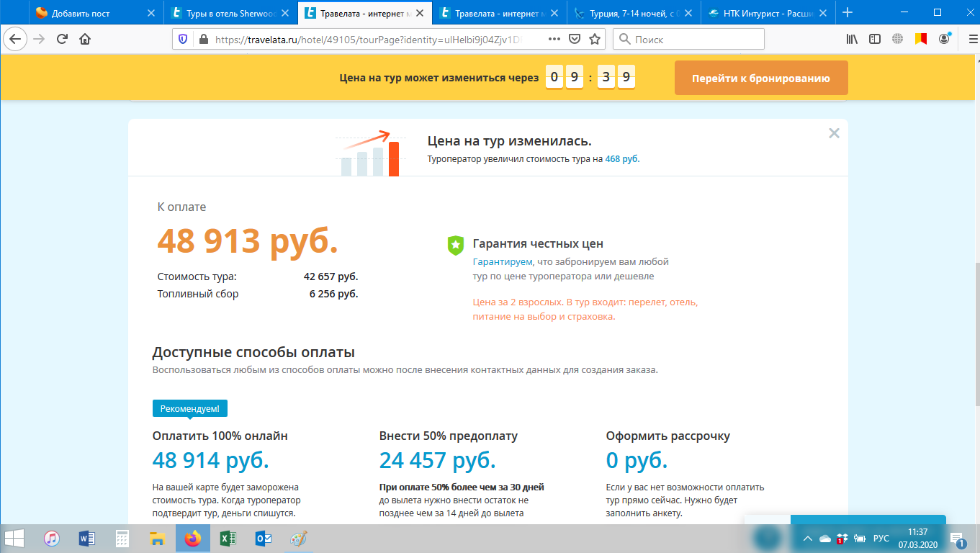The width and height of the screenshot is (980, 553).
Task: Click the 0 руб. installment amount
Action: [x=637, y=459]
